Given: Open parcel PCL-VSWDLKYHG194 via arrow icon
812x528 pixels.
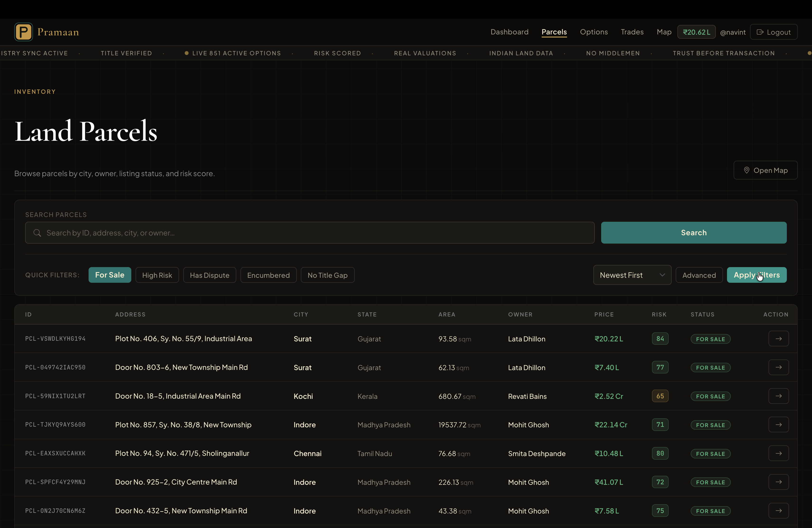Looking at the screenshot, I should [778, 339].
